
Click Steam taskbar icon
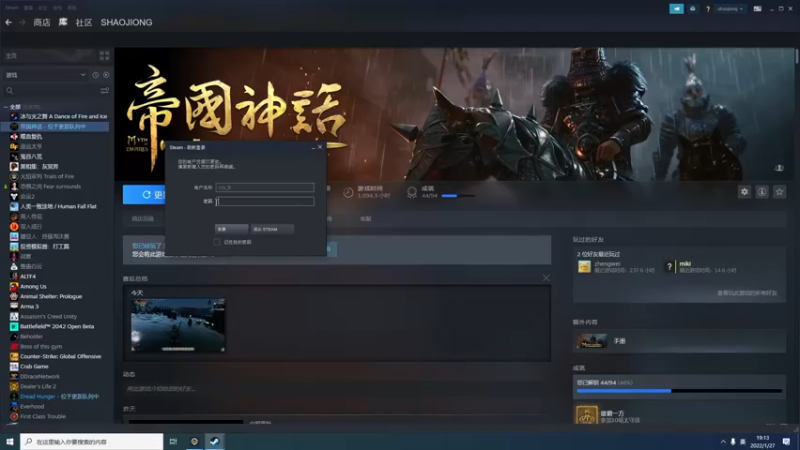click(215, 441)
